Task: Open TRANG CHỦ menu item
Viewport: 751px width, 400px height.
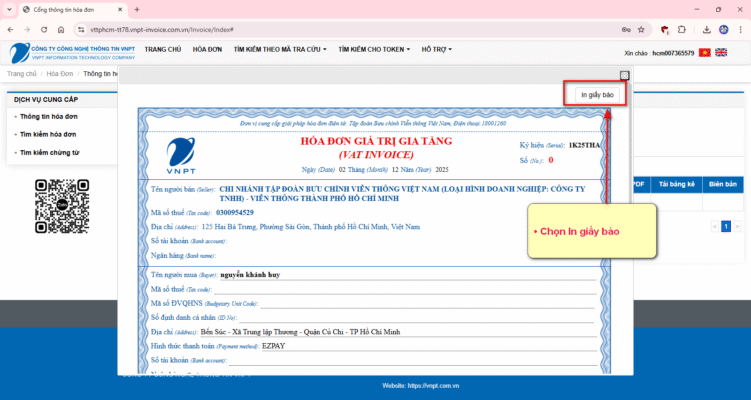Action: click(x=163, y=49)
